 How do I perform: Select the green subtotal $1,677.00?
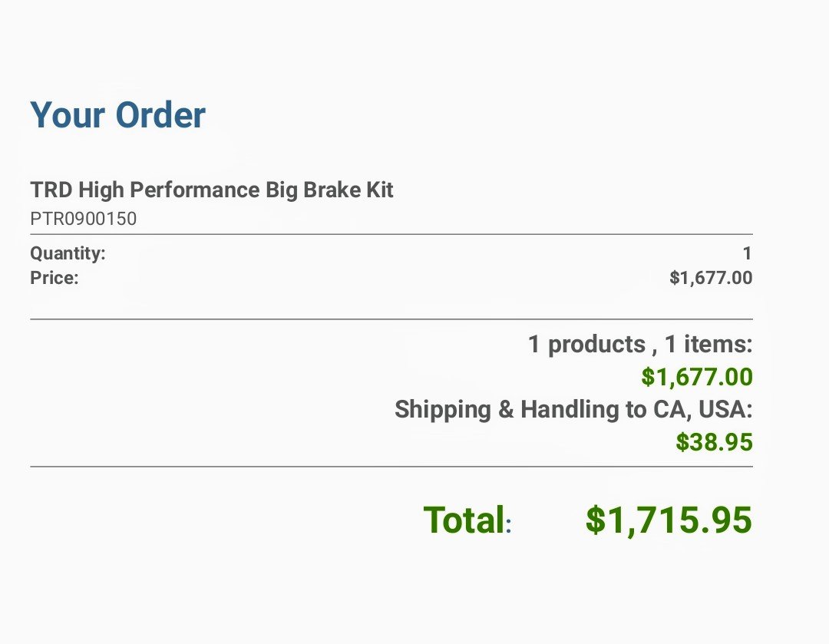[x=697, y=377]
